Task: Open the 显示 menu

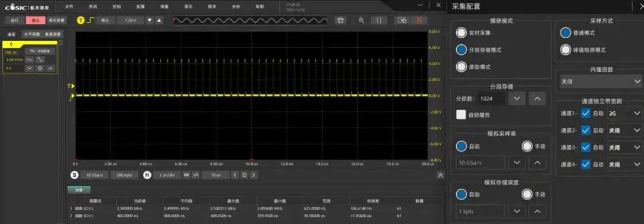Action: coord(188,7)
